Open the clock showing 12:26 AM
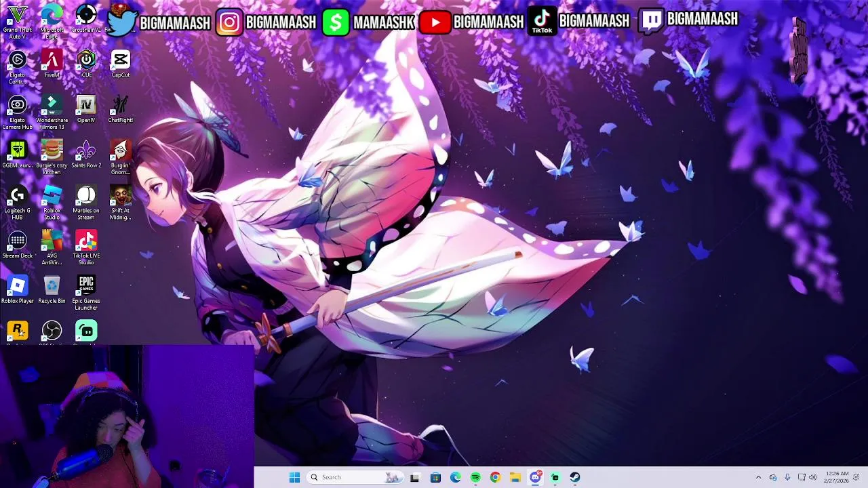This screenshot has height=488, width=868. click(836, 477)
